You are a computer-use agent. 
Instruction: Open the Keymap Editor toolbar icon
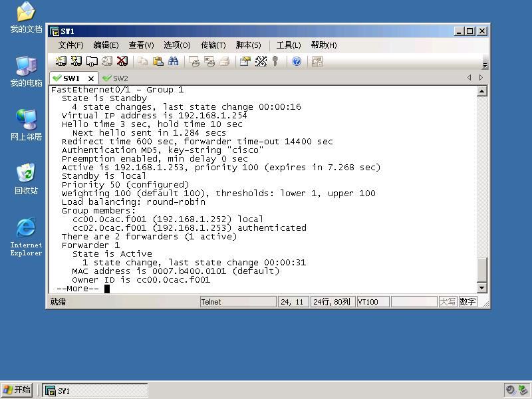[261, 61]
